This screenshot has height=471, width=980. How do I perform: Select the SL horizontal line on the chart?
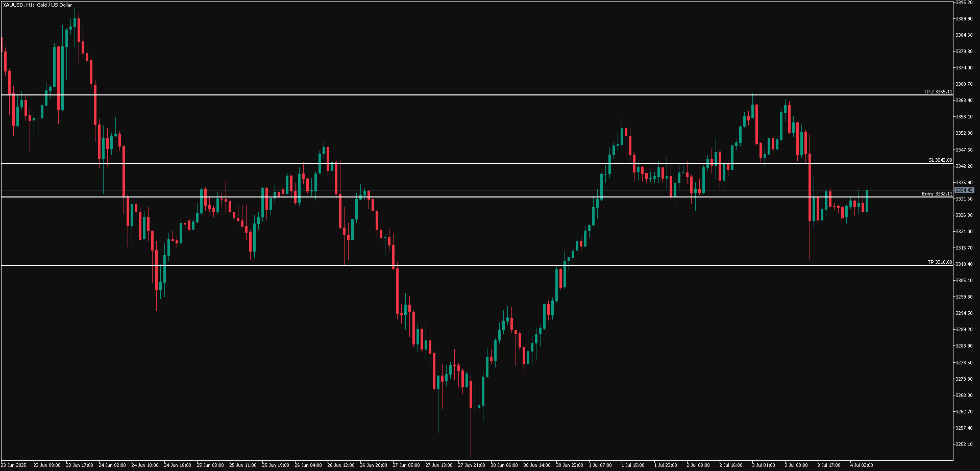tap(459, 164)
